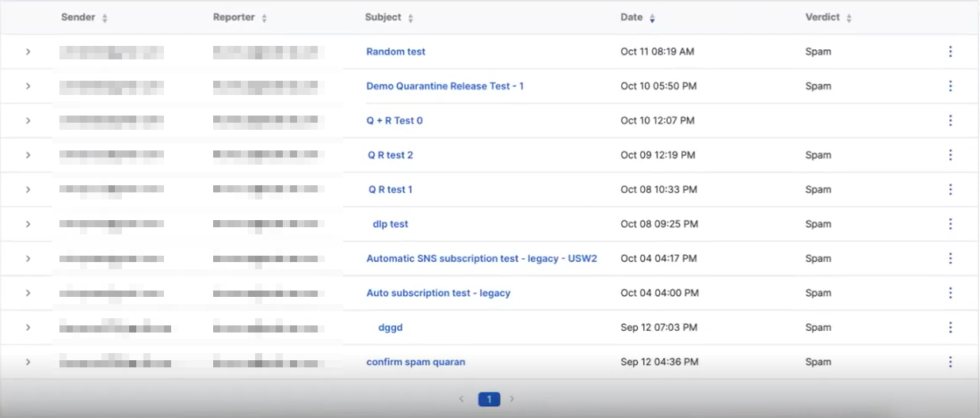980x418 pixels.
Task: Sort by Subject column using sort arrows
Action: click(x=410, y=18)
